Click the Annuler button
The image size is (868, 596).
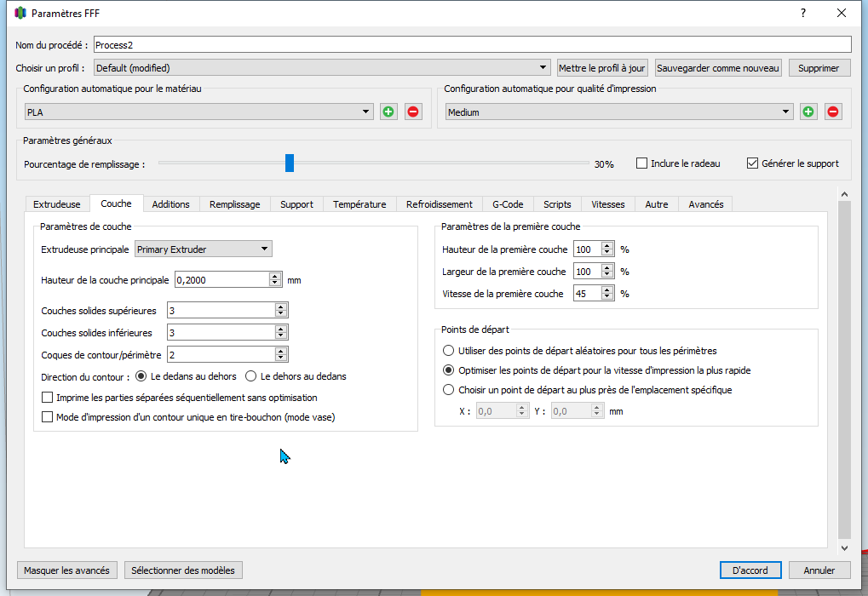[819, 570]
